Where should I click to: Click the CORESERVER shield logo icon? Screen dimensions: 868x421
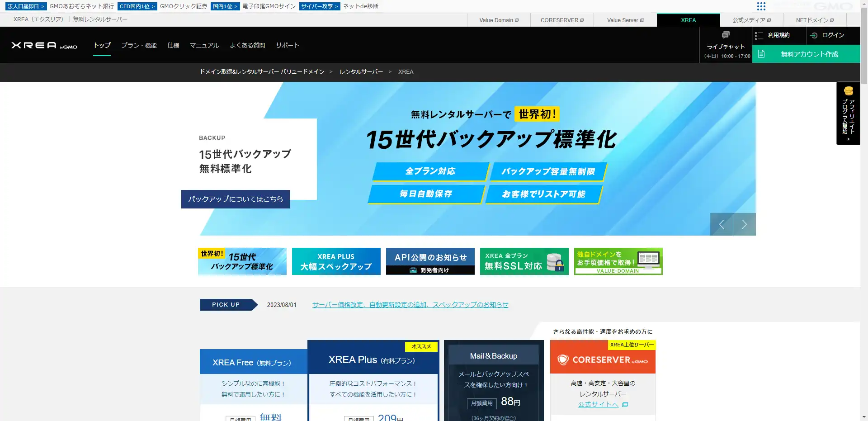coord(563,360)
